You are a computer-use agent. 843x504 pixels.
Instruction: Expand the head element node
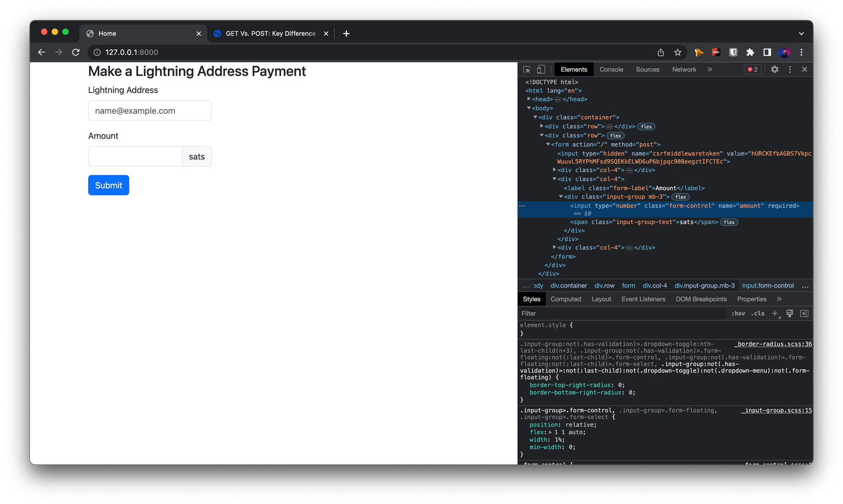coord(528,99)
